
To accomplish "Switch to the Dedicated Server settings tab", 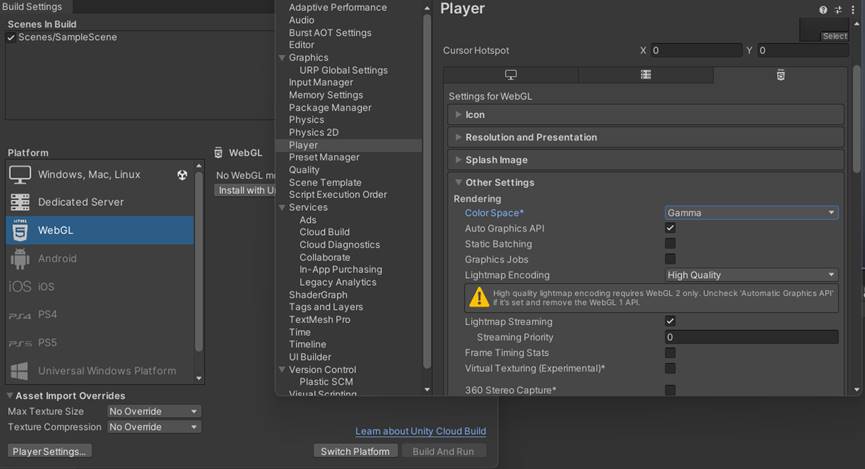I will 646,75.
